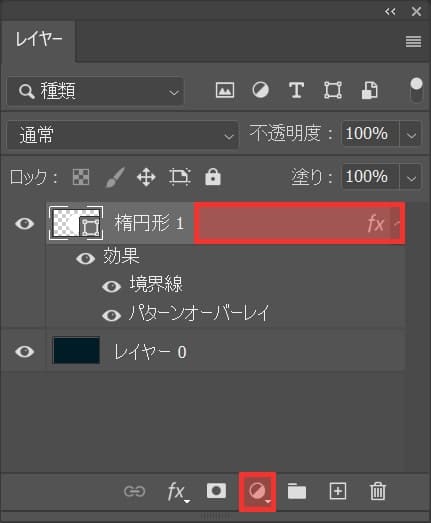
Task: Open the 通常 blend mode dropdown
Action: coord(122,135)
